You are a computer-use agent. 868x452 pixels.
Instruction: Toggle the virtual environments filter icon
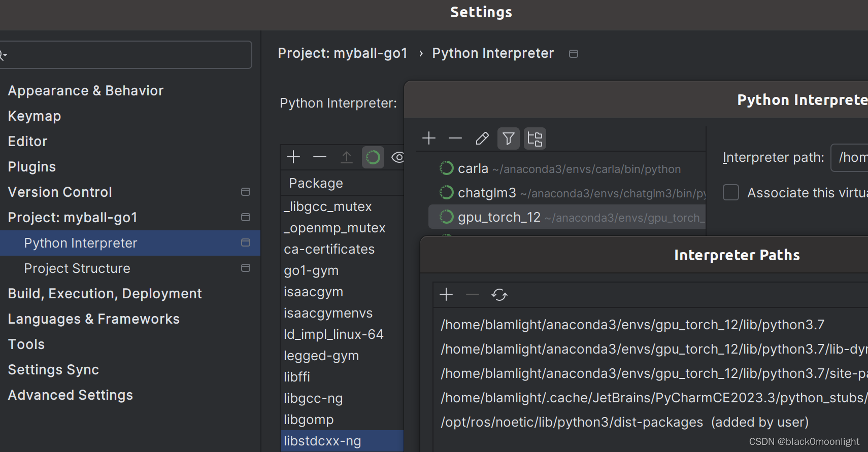(x=508, y=138)
